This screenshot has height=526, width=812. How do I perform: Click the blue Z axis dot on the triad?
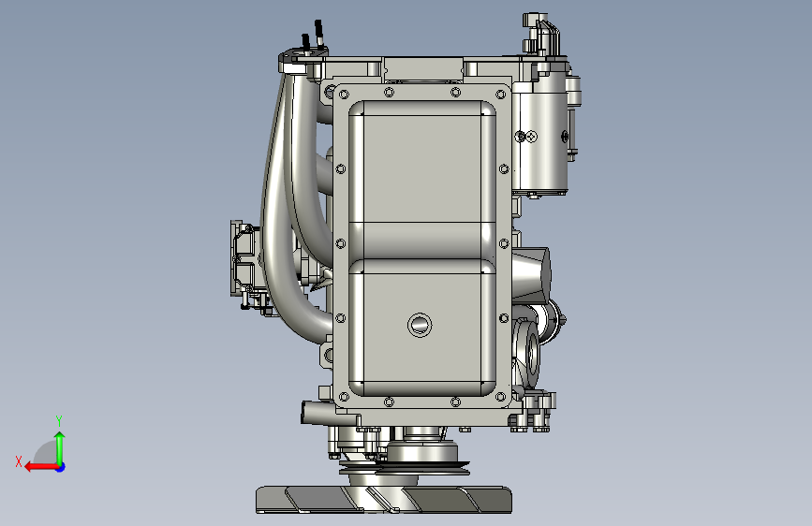[x=61, y=467]
